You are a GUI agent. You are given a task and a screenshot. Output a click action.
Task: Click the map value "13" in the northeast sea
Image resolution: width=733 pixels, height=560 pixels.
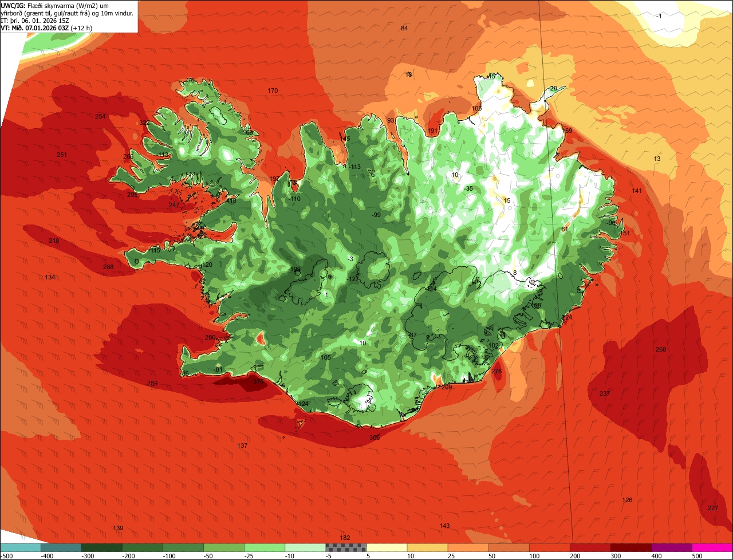pyautogui.click(x=657, y=159)
